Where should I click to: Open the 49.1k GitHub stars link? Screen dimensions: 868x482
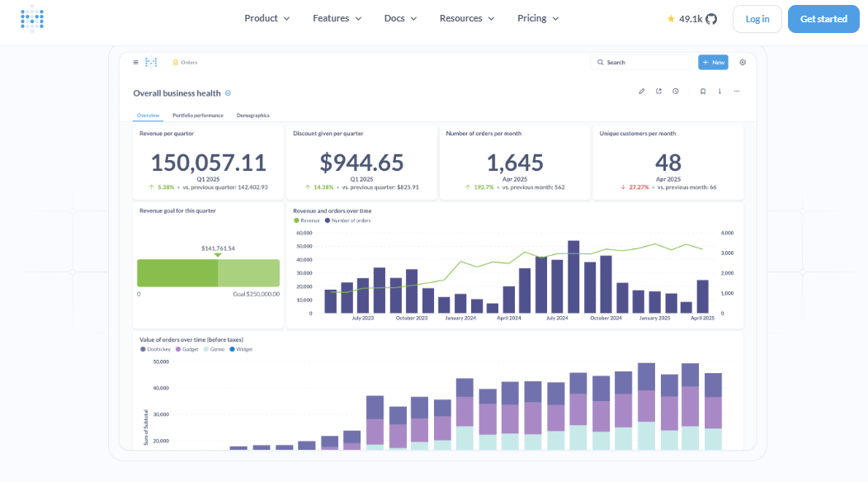tap(691, 19)
